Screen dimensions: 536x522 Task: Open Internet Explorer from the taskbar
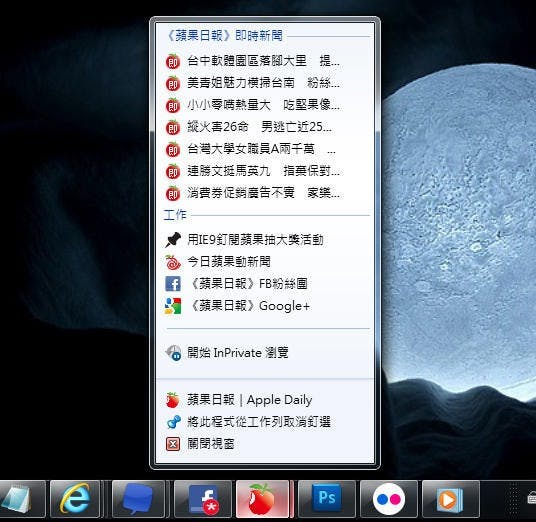(x=75, y=499)
